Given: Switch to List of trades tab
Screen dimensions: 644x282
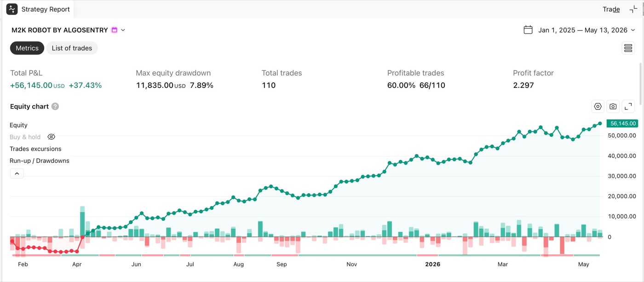Looking at the screenshot, I should [72, 48].
